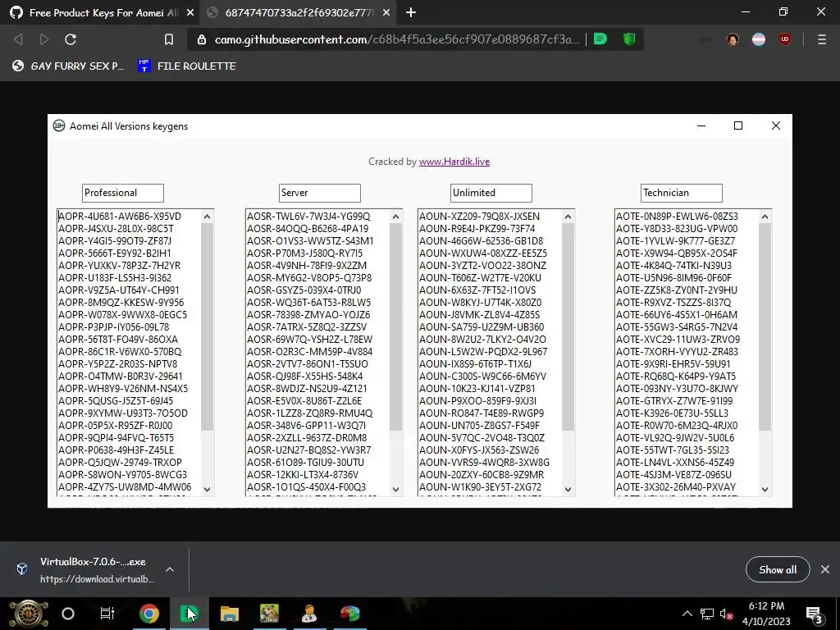This screenshot has width=840, height=630.
Task: Open the FILE ROULETTE bookmark
Action: pos(187,66)
